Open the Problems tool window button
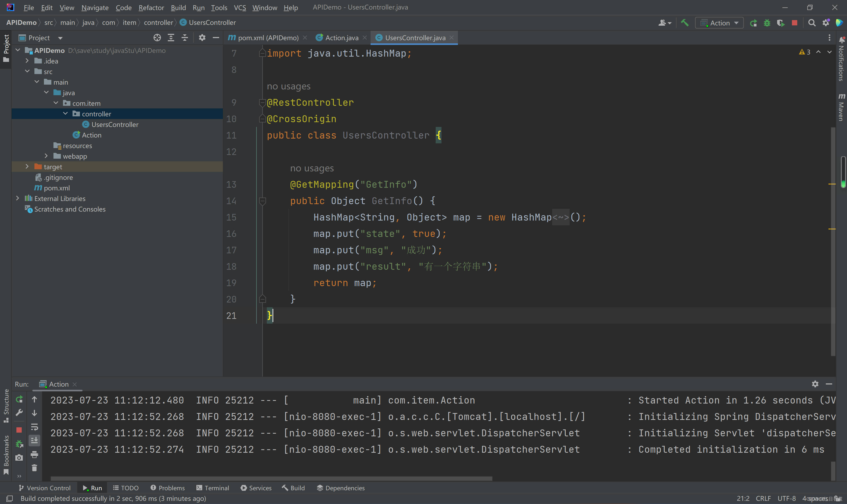The image size is (847, 504). pyautogui.click(x=168, y=488)
